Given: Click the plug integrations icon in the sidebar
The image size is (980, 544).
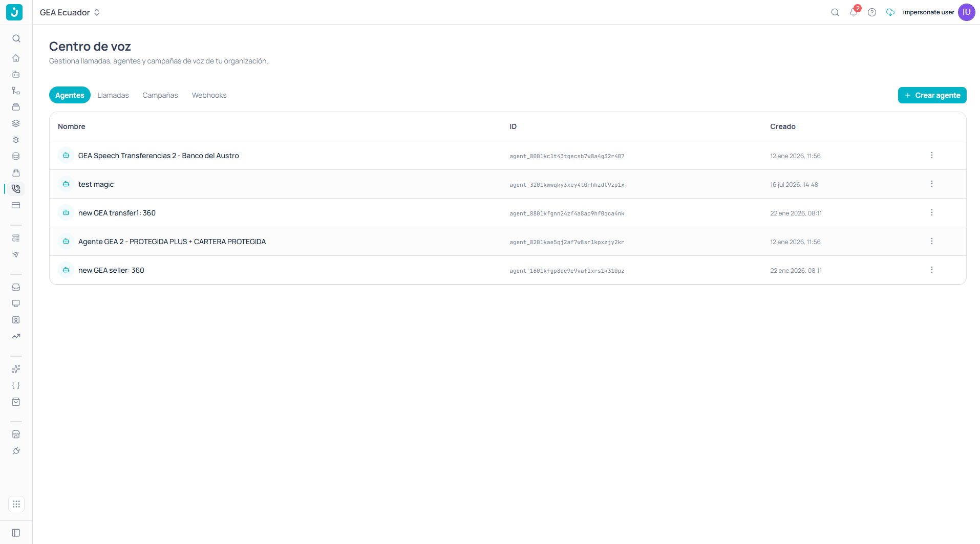Looking at the screenshot, I should [x=16, y=451].
